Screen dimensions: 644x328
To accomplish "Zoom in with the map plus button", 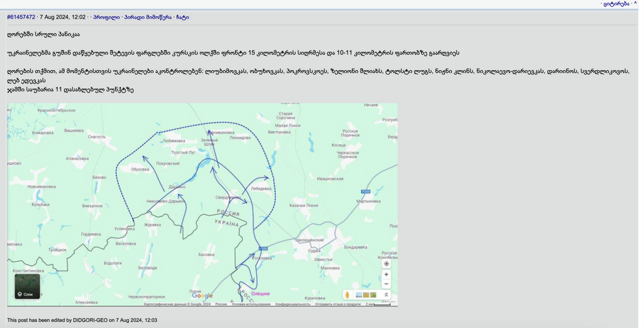I will [x=386, y=274].
